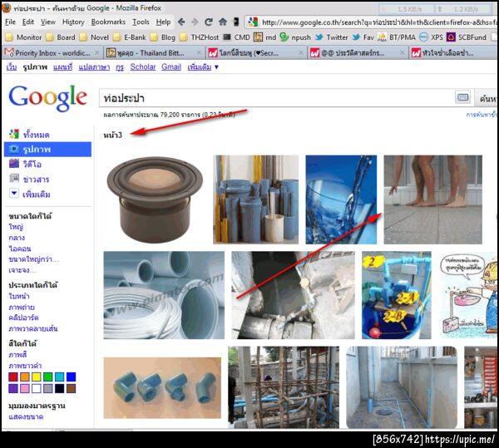Open the npush bookmark

pos(295,37)
